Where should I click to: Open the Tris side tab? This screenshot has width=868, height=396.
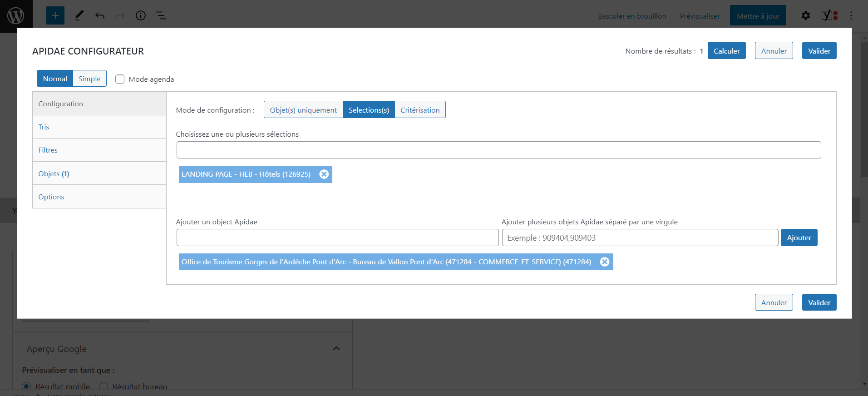[99, 127]
